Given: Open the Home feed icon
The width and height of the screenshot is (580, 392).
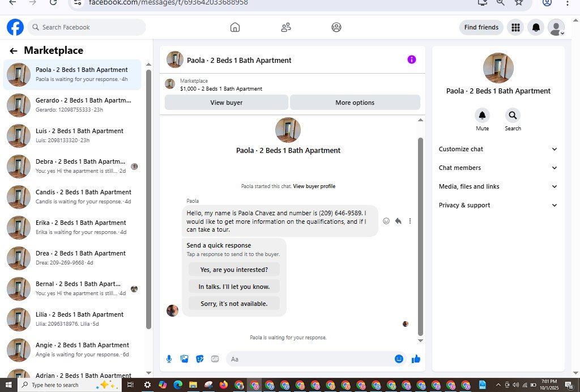Looking at the screenshot, I should tap(235, 27).
